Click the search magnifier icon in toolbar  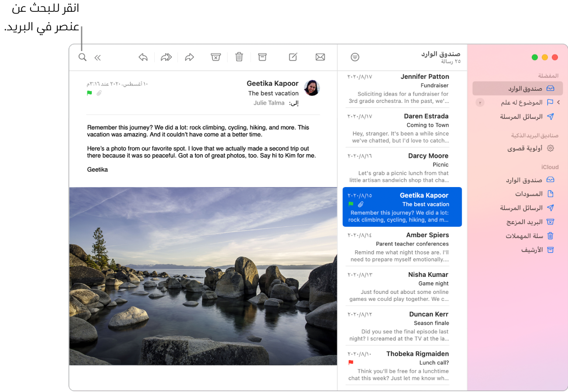tap(83, 57)
